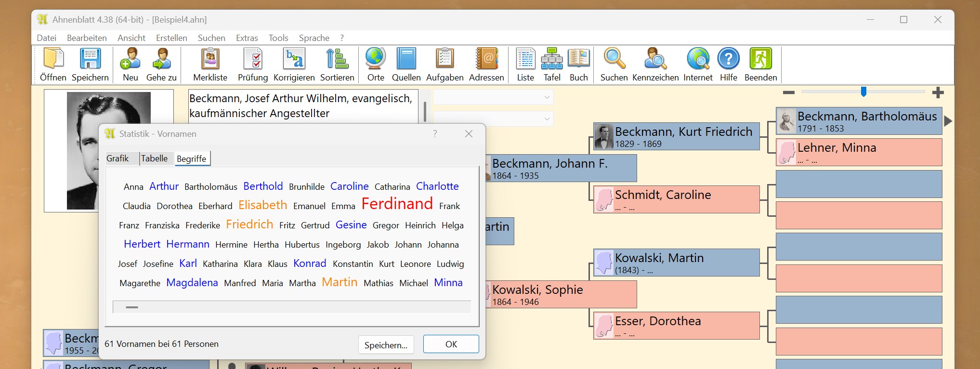Open the Internet search icon
Image resolution: width=980 pixels, height=369 pixels.
click(698, 59)
